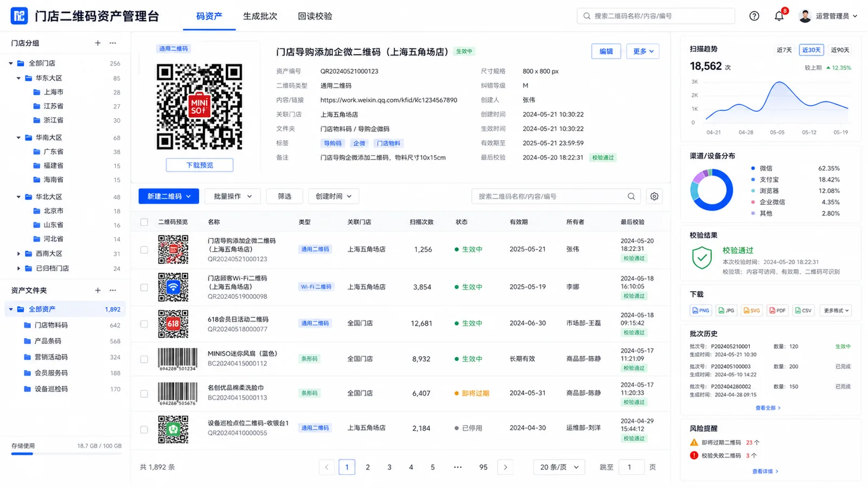Focus the 跳至 page number input
The image size is (868, 488).
click(x=631, y=467)
